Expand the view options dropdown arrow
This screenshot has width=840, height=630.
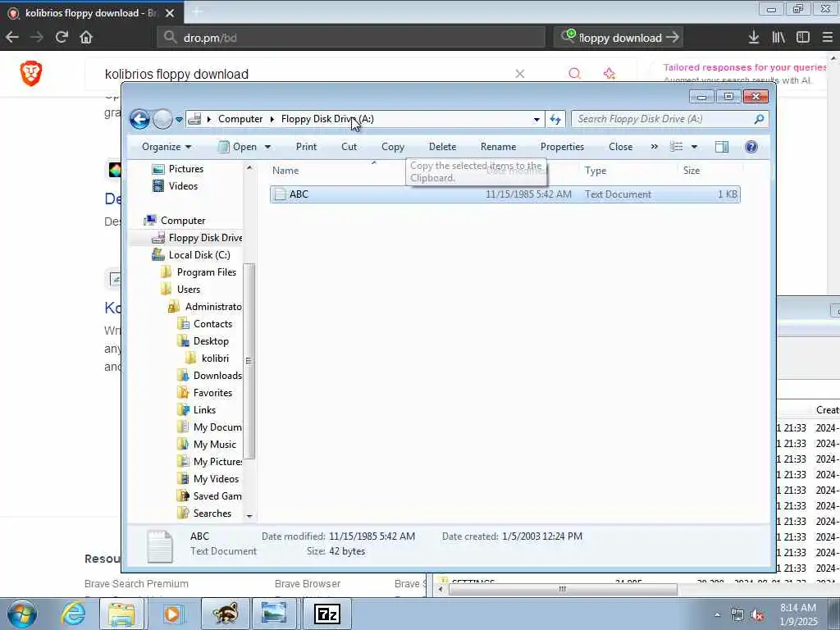(694, 147)
